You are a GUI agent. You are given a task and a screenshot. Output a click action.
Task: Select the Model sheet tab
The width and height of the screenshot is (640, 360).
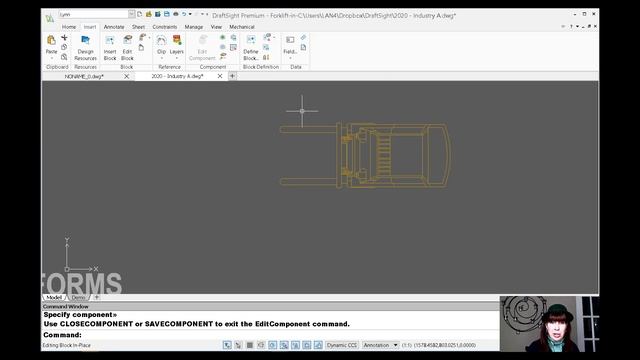click(54, 298)
